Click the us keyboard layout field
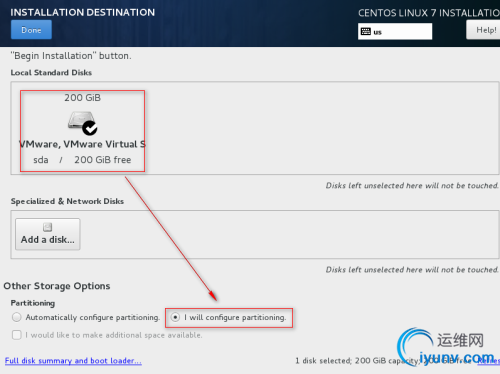This screenshot has width=500, height=374. point(395,32)
